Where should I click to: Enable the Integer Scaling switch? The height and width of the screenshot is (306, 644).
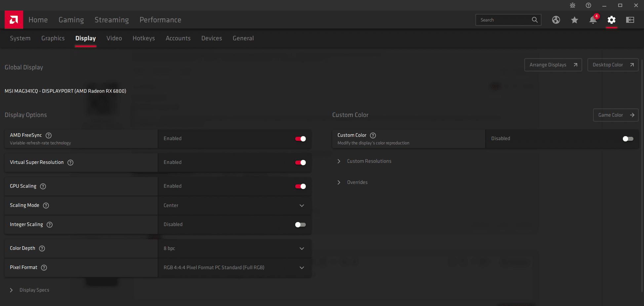point(301,225)
